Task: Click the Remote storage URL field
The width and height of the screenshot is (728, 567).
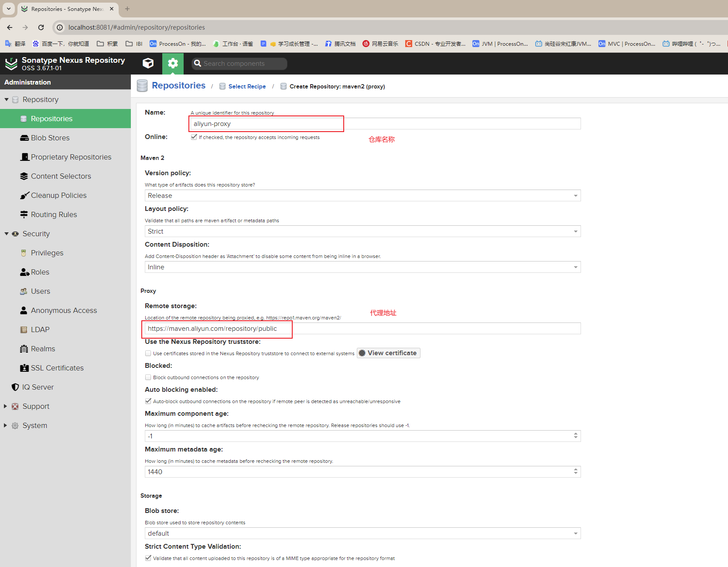Action: [x=362, y=329]
